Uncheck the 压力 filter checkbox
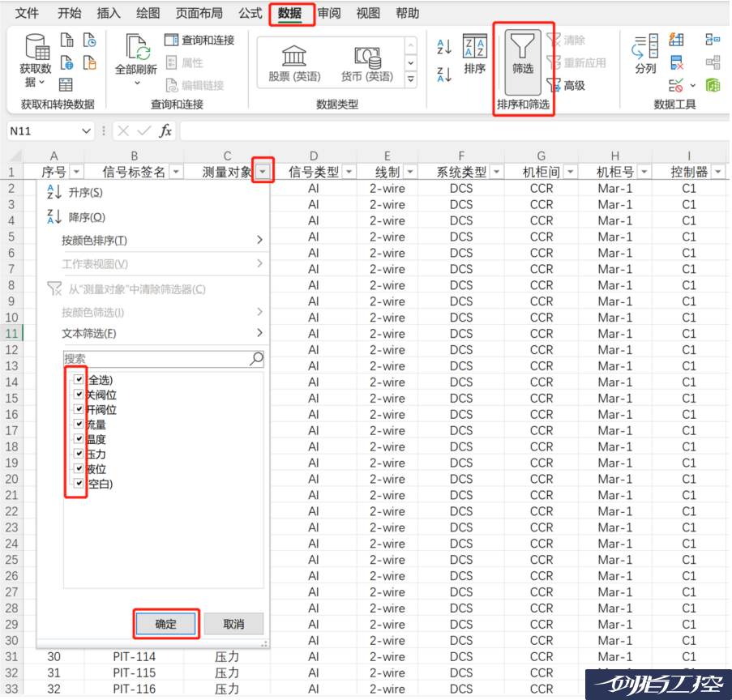Screen dimensions: 732x700 pos(79,455)
